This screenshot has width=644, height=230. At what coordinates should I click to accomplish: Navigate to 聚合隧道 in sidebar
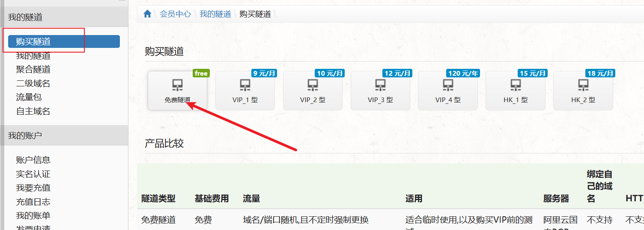[x=33, y=69]
